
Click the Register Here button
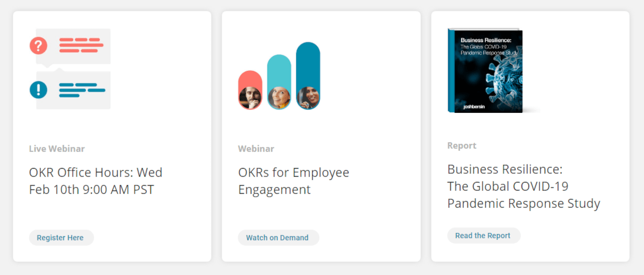pyautogui.click(x=61, y=237)
